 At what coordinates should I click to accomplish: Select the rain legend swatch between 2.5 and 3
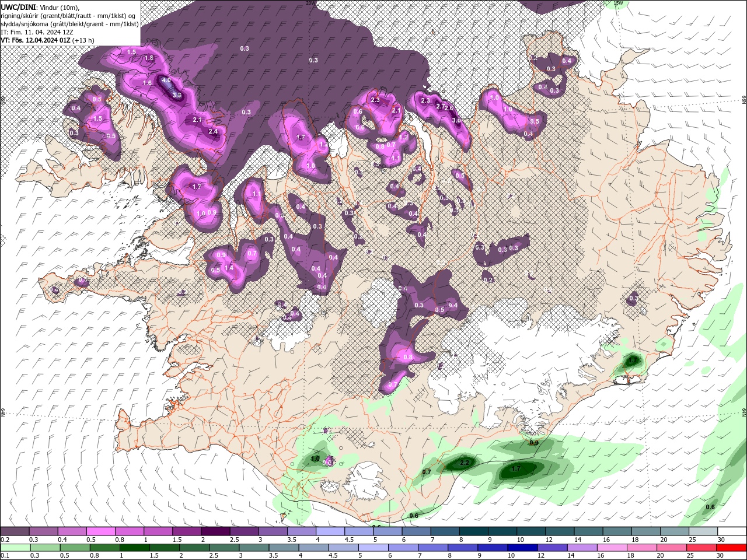(224, 548)
